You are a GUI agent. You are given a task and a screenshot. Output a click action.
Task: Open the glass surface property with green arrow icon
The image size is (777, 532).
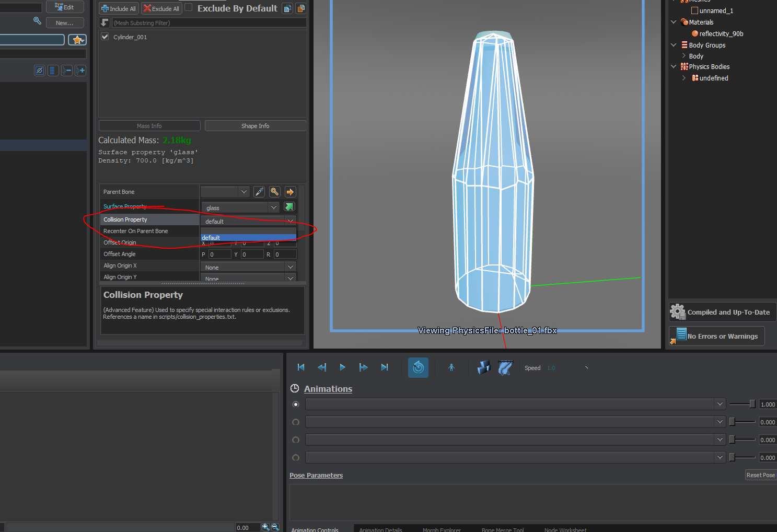289,206
